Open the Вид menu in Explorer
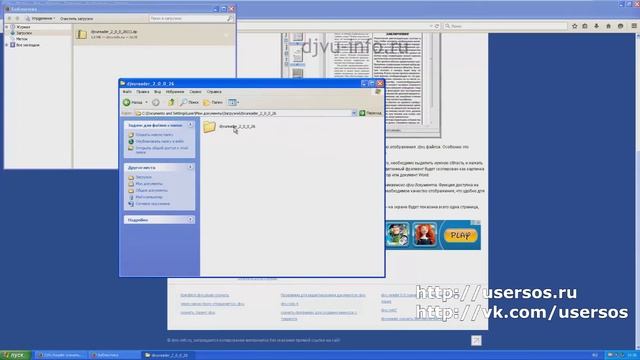Viewport: 640px width, 360px height. pyautogui.click(x=157, y=92)
